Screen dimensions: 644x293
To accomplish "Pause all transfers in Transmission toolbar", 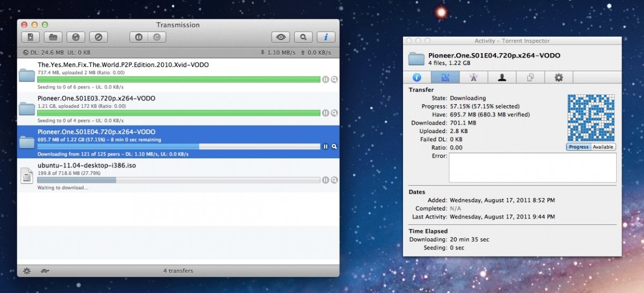I will [138, 37].
